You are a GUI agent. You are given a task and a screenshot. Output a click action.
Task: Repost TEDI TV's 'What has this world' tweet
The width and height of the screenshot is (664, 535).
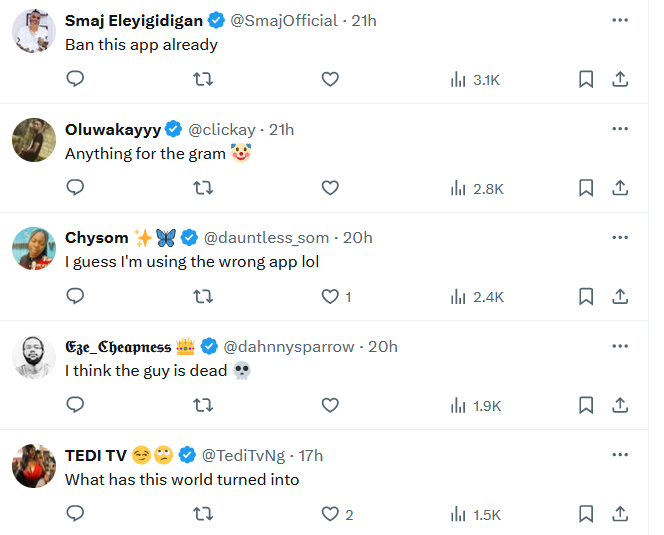coord(203,514)
